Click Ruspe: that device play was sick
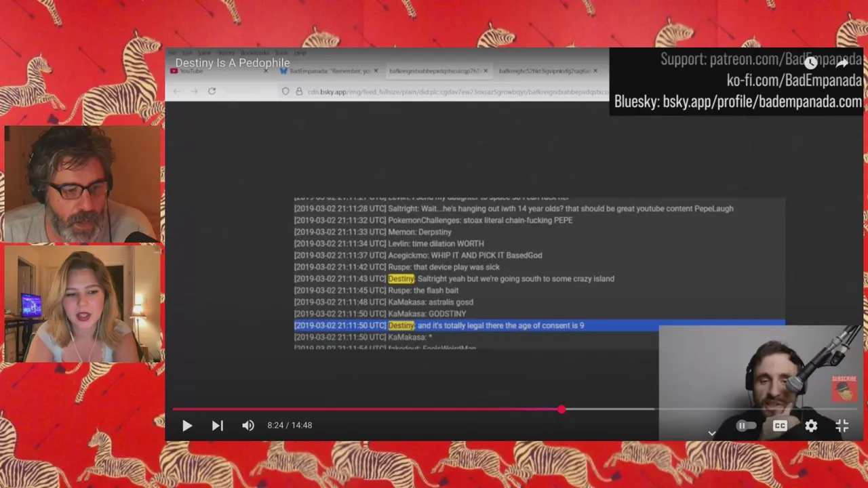The height and width of the screenshot is (488, 868). 397,267
